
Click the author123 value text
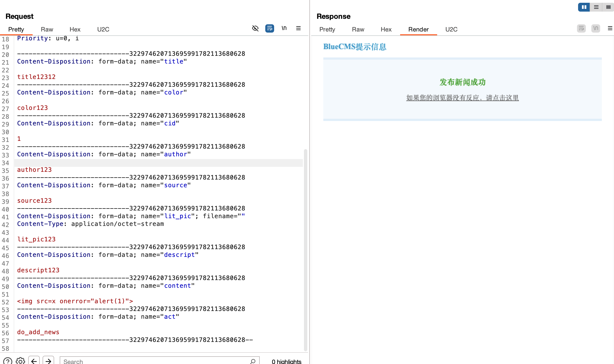click(35, 170)
